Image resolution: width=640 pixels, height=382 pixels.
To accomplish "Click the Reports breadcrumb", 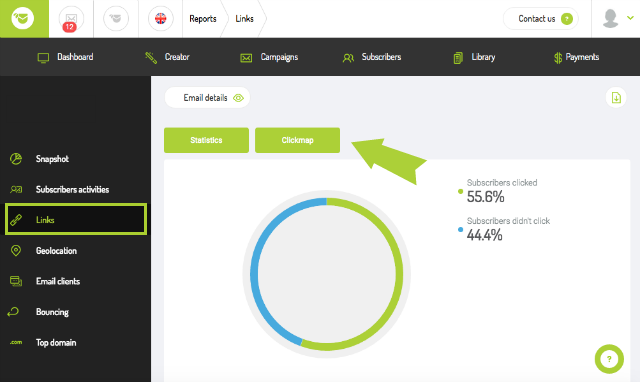I will click(203, 19).
